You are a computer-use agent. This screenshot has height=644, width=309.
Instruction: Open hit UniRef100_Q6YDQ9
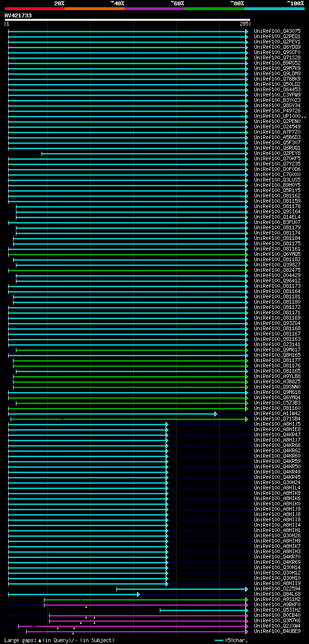pos(277,47)
